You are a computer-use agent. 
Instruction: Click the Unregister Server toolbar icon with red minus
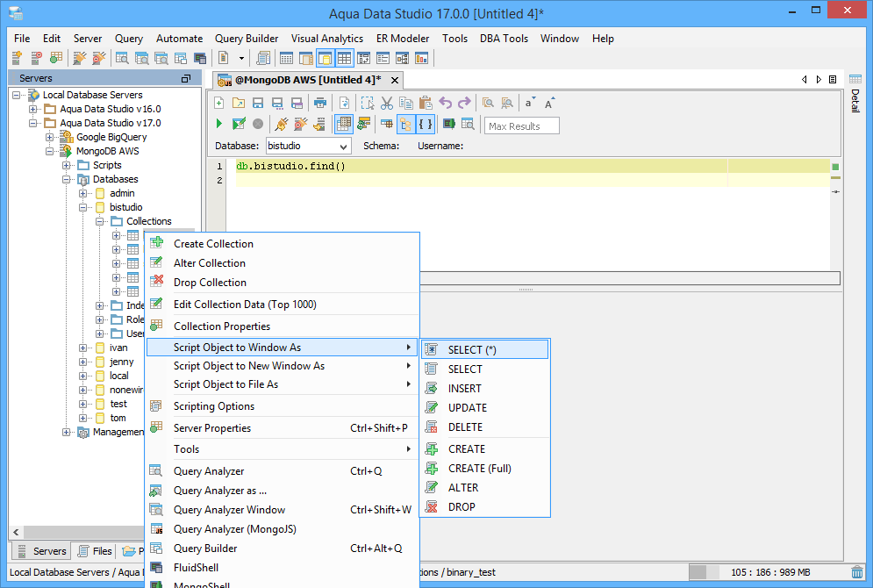pyautogui.click(x=36, y=58)
